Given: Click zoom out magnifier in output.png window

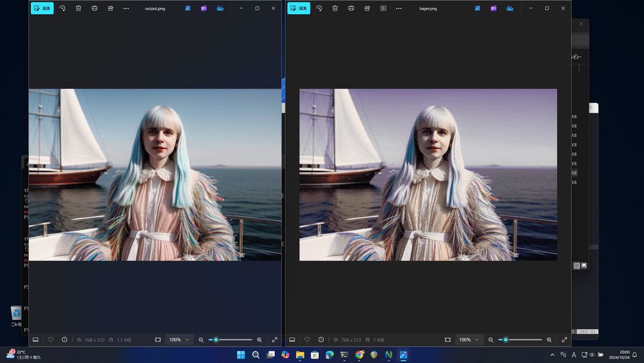Looking at the screenshot, I should (201, 340).
